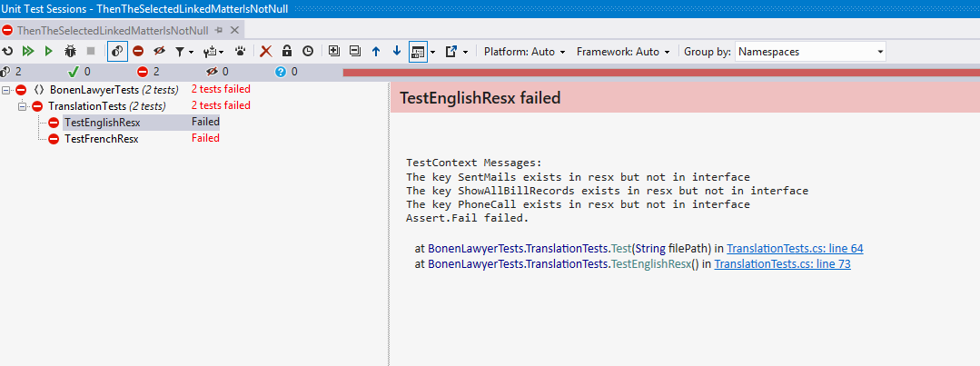Run selected unit tests play icon
The image size is (980, 366).
49,52
